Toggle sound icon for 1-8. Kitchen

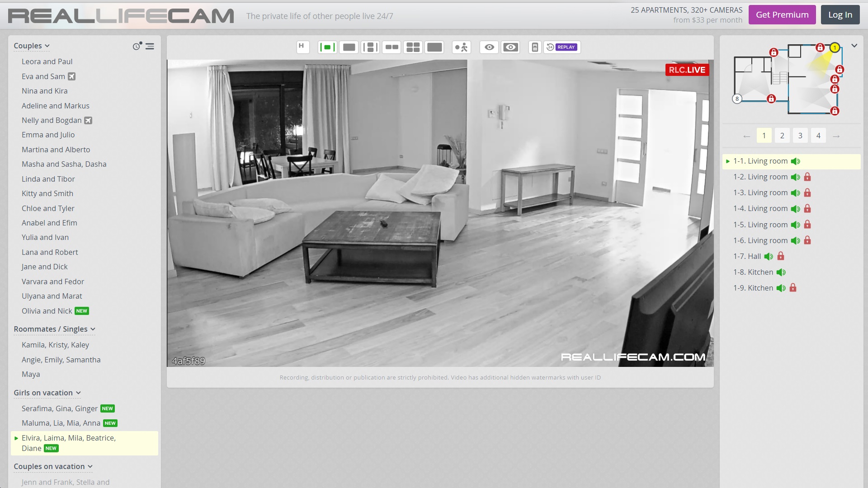pyautogui.click(x=781, y=272)
